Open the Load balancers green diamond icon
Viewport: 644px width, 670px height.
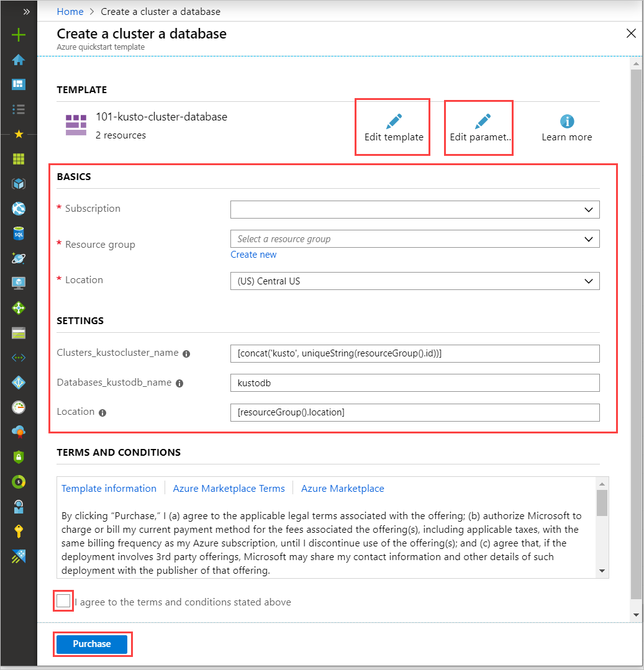pyautogui.click(x=19, y=307)
